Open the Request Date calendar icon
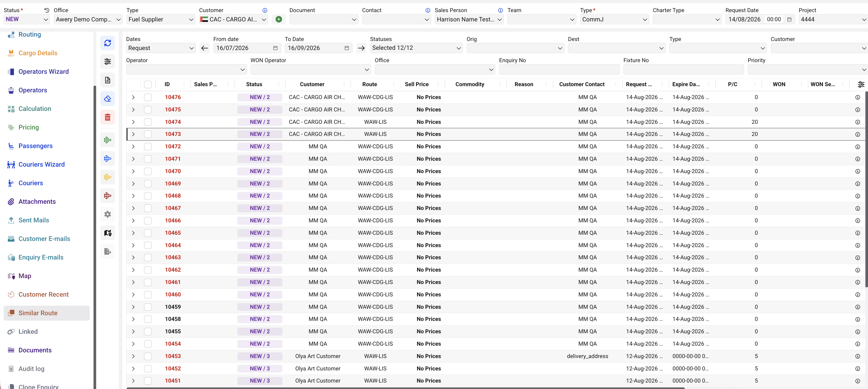Viewport: 868px width, 389px height. point(789,19)
